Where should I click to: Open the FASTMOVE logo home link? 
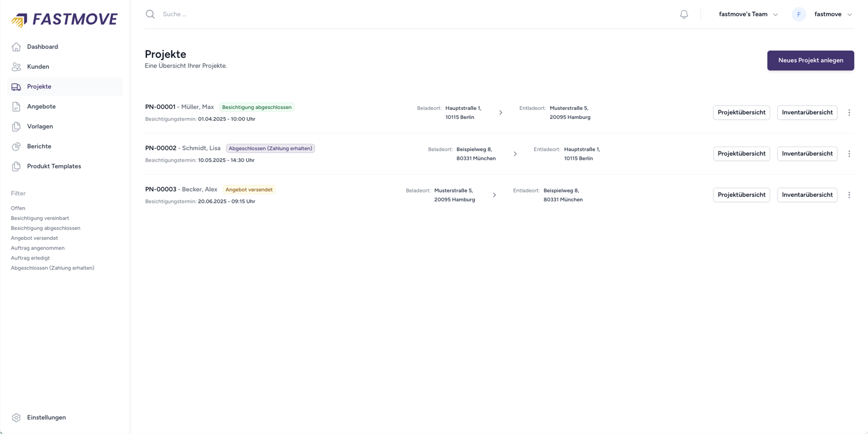coord(64,19)
